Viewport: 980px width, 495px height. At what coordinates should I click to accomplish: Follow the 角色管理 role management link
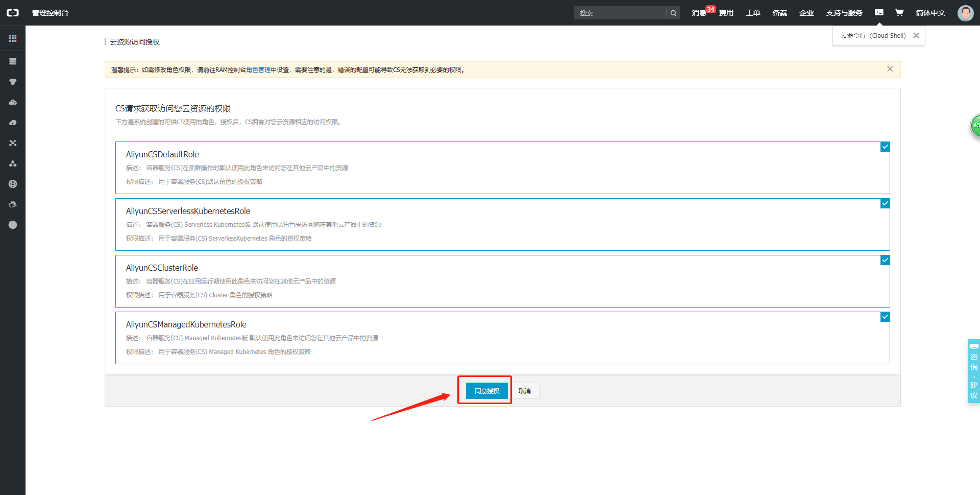point(258,70)
